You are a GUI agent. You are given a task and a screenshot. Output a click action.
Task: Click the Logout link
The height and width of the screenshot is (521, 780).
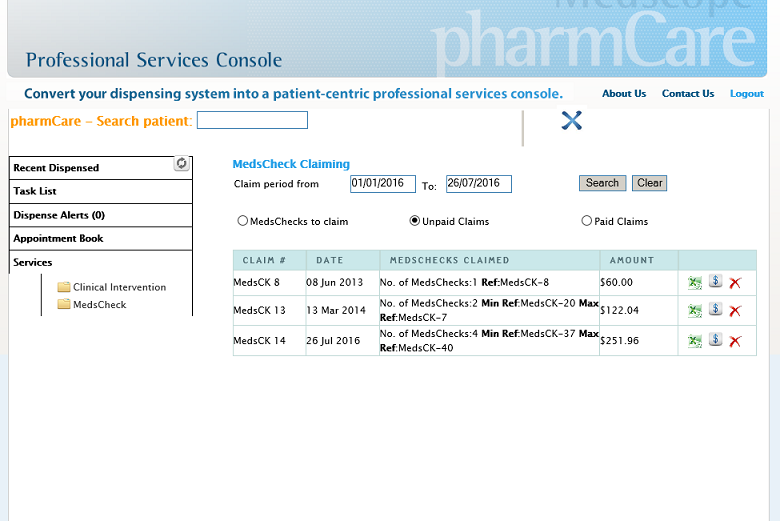coord(747,94)
